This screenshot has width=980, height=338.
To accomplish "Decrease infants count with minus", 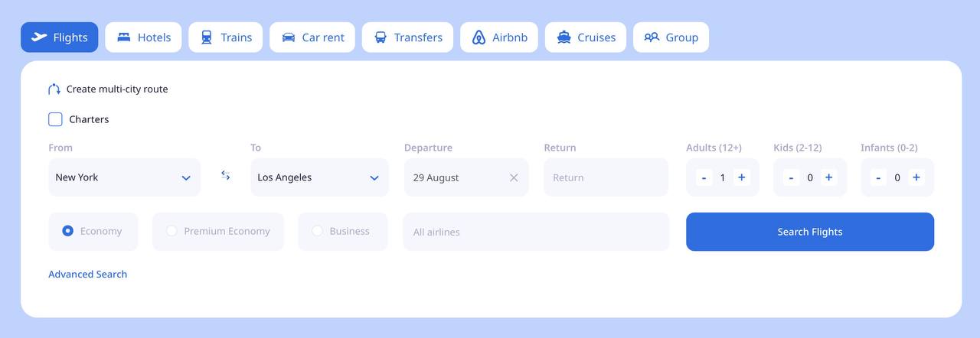I will (x=878, y=177).
